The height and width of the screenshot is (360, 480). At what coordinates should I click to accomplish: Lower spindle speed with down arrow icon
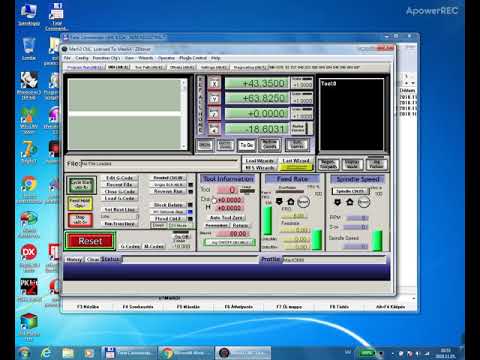(338, 202)
